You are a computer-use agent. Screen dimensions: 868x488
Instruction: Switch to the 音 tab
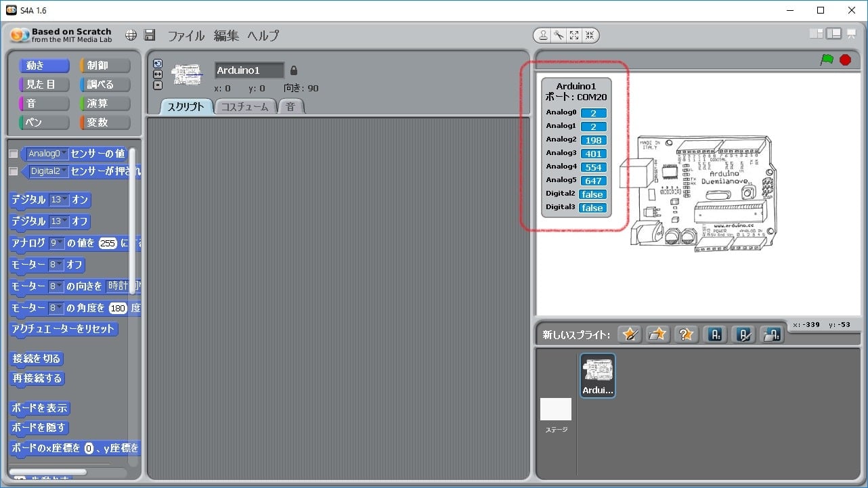tap(290, 106)
